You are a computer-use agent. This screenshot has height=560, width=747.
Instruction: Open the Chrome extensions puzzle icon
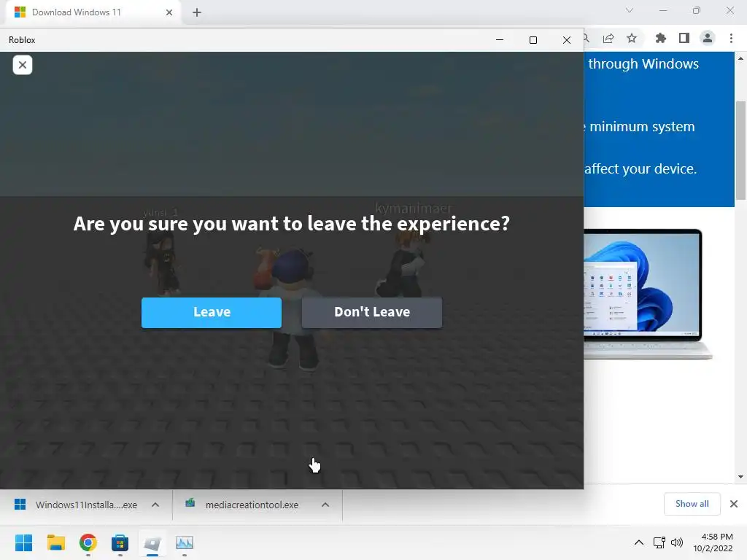click(660, 38)
